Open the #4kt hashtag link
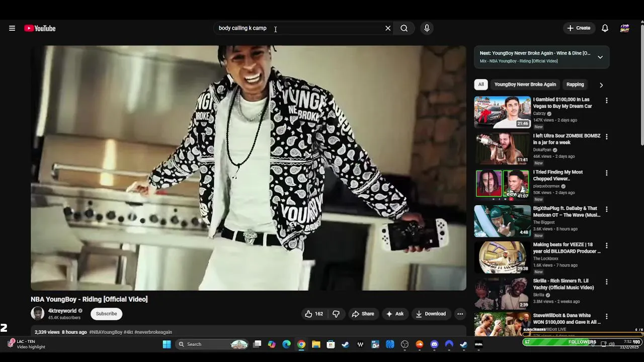The image size is (644, 362). [128, 332]
